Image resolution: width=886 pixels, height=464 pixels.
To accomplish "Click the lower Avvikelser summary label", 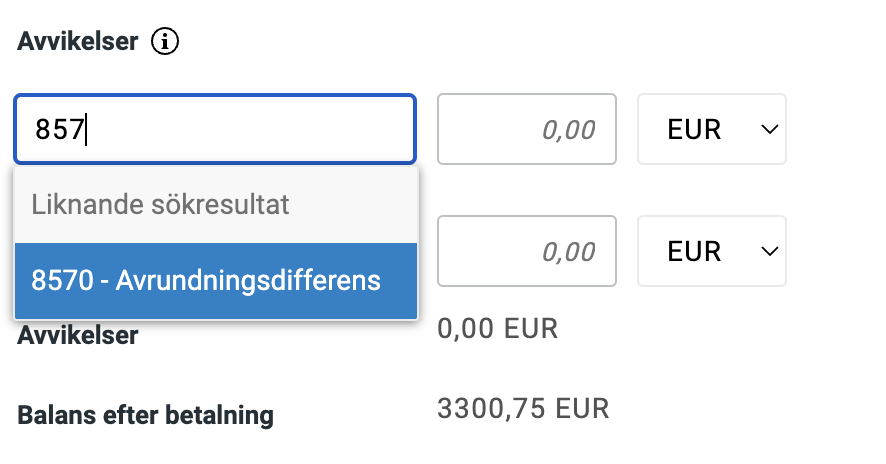I will [x=78, y=335].
